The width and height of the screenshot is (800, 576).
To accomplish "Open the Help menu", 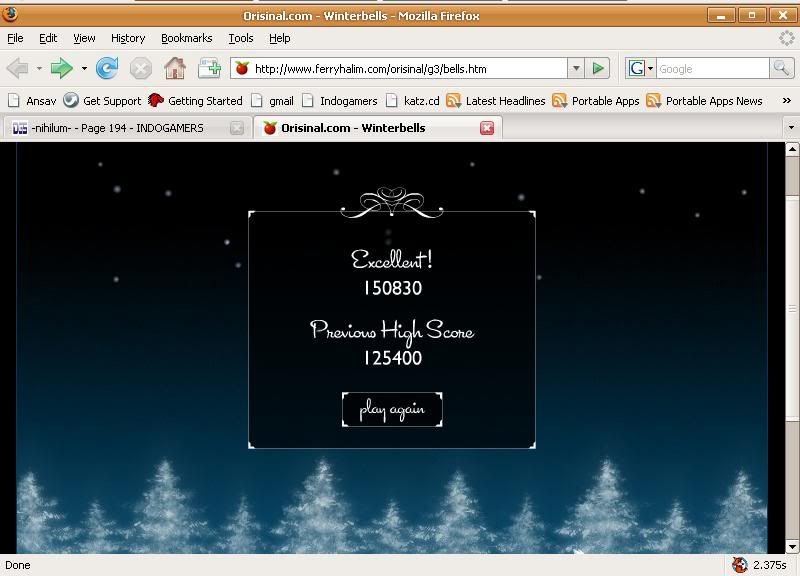I will [x=280, y=38].
